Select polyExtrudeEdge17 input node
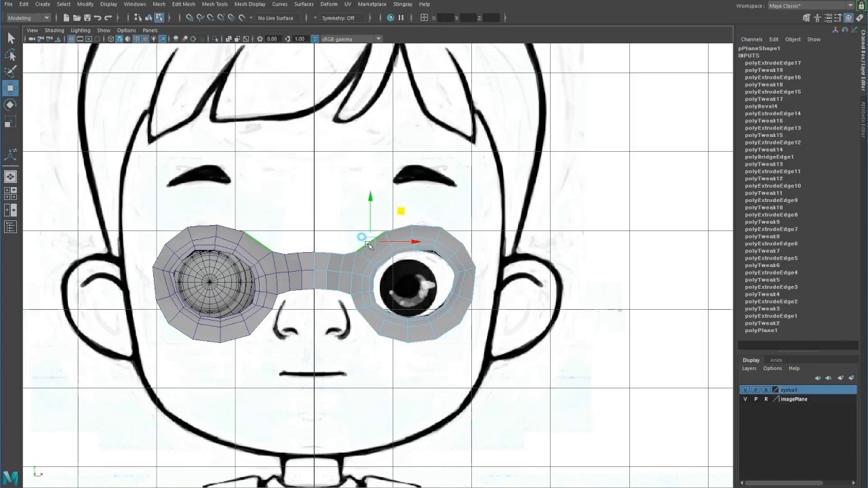This screenshot has height=488, width=868. (772, 63)
